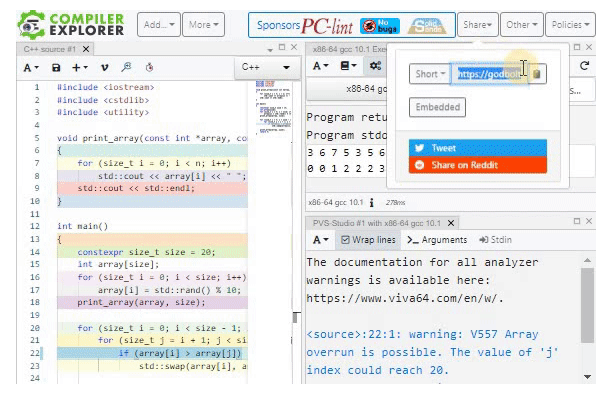612x400 pixels.
Task: Click line number 14 in gutter
Action: click(35, 252)
